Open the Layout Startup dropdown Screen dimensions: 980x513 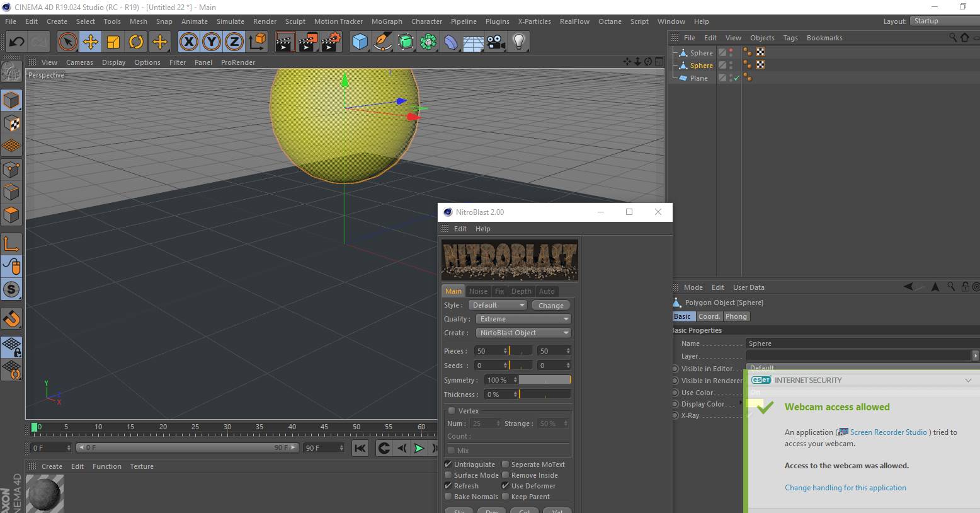(x=945, y=21)
